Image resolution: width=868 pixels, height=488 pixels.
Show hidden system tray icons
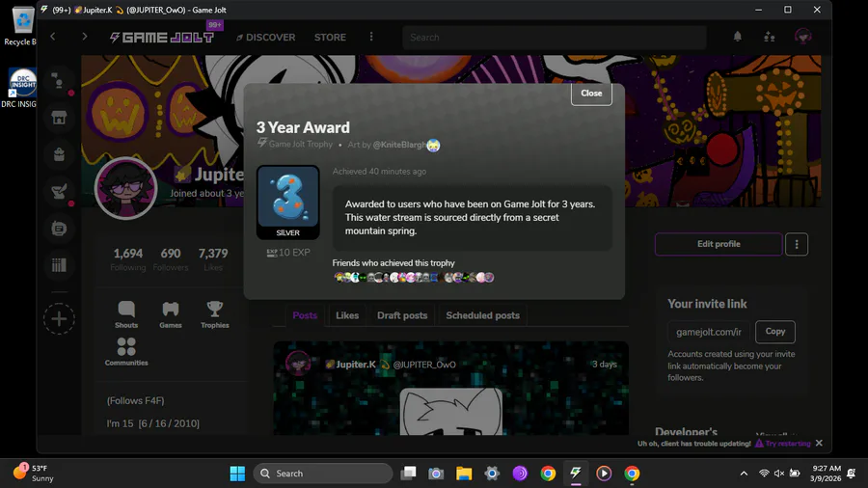(744, 474)
